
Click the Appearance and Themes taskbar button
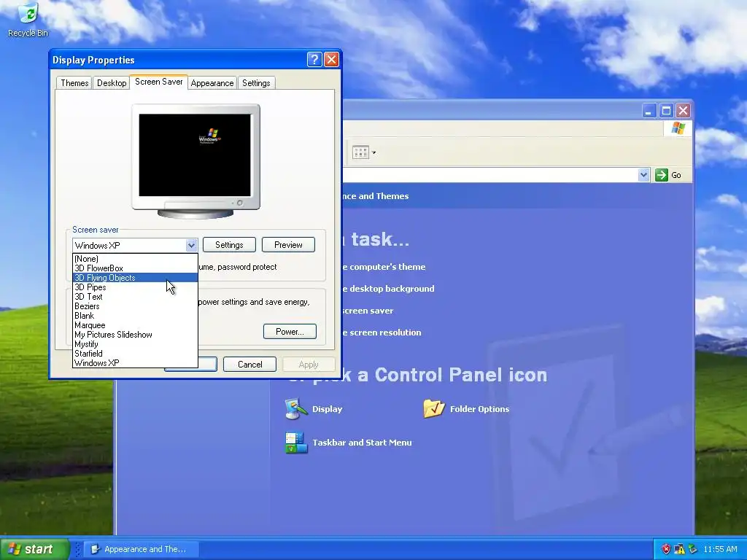141,549
